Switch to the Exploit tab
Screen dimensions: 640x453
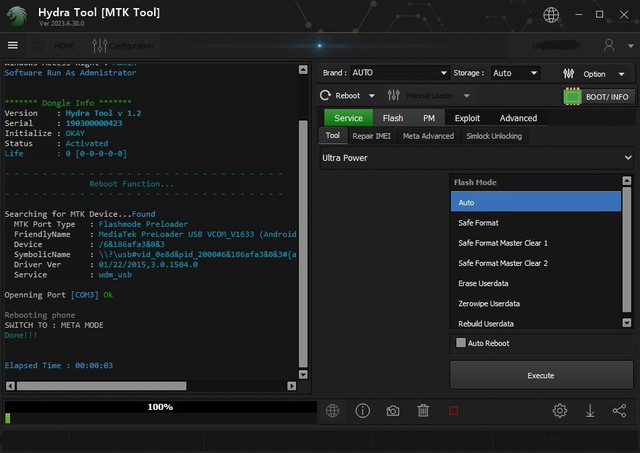coord(467,118)
